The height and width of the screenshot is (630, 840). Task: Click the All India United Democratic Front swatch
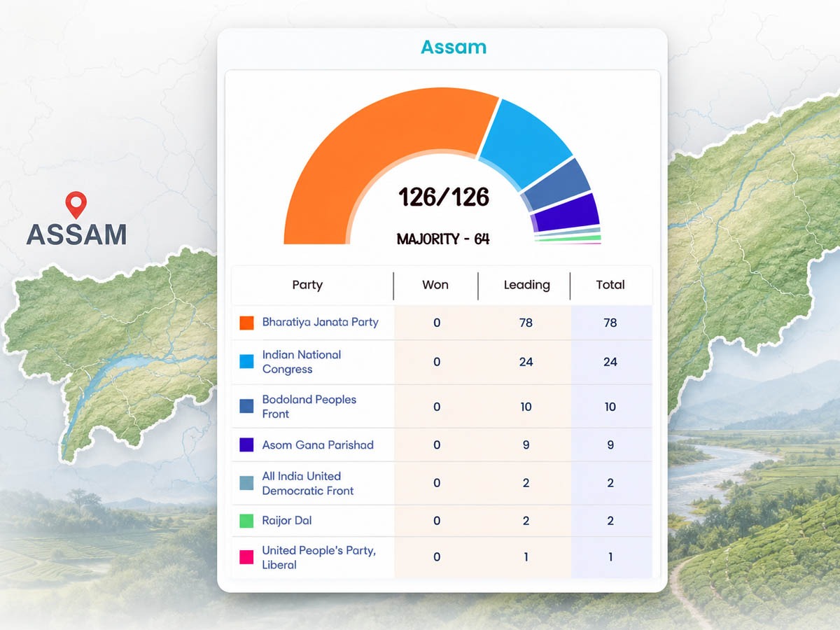pyautogui.click(x=246, y=483)
